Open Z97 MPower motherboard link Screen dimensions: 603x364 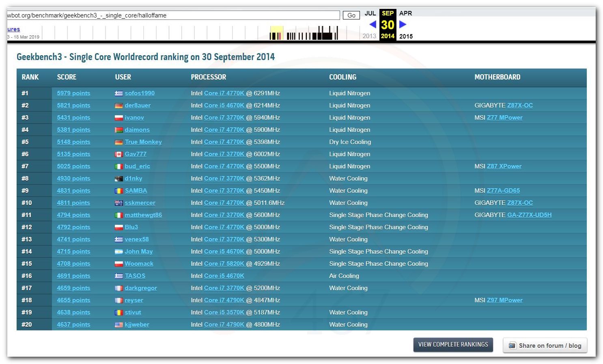tap(505, 300)
